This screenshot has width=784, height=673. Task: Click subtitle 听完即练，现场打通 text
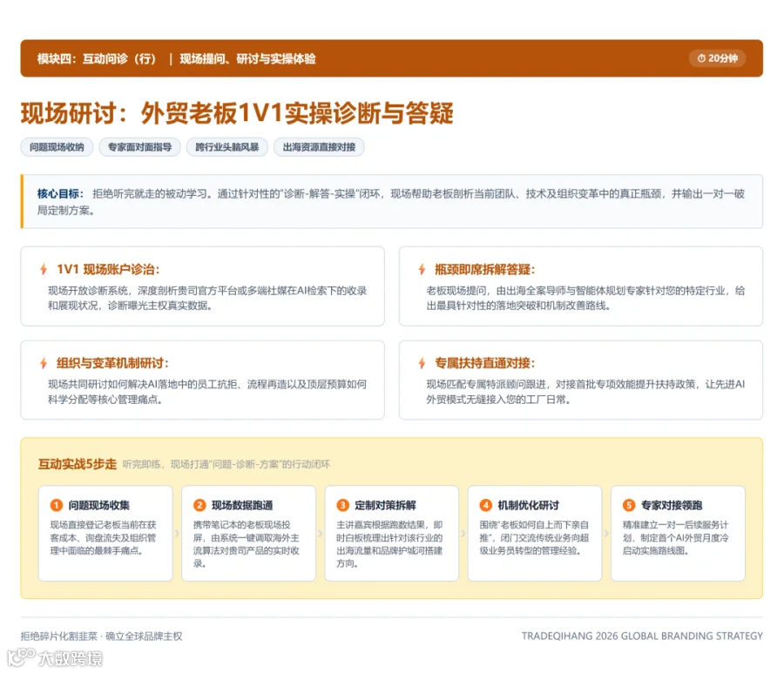coord(226,465)
